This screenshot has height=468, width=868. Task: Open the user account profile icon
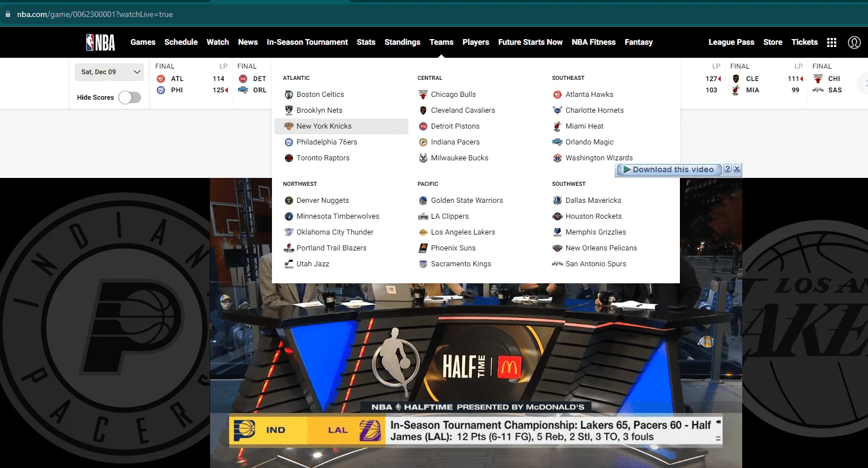point(854,42)
